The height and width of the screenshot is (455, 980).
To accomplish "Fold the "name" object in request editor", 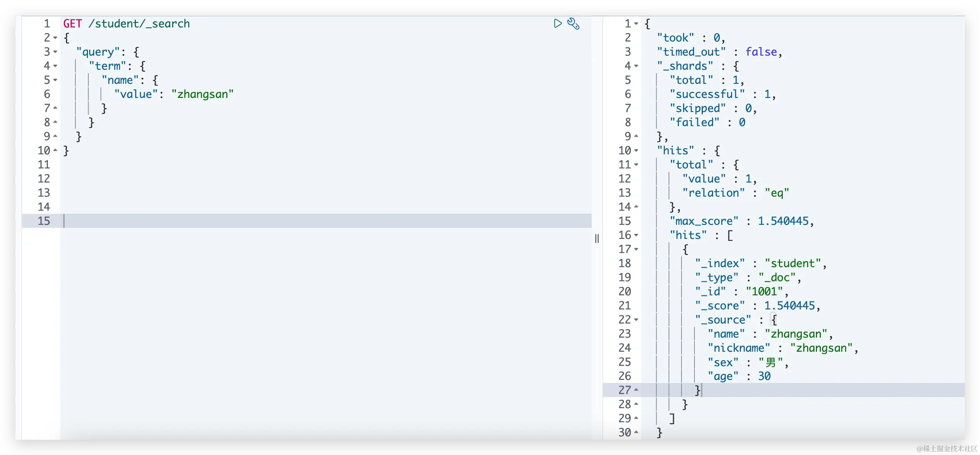I will point(56,80).
